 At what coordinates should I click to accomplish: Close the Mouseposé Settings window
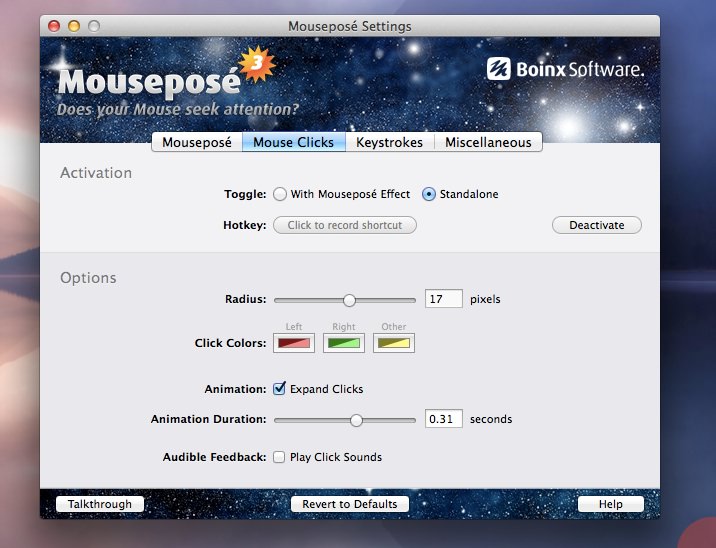(54, 26)
